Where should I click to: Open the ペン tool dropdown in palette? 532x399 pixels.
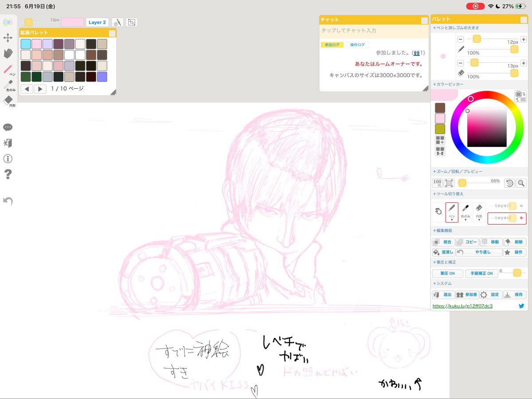452,212
